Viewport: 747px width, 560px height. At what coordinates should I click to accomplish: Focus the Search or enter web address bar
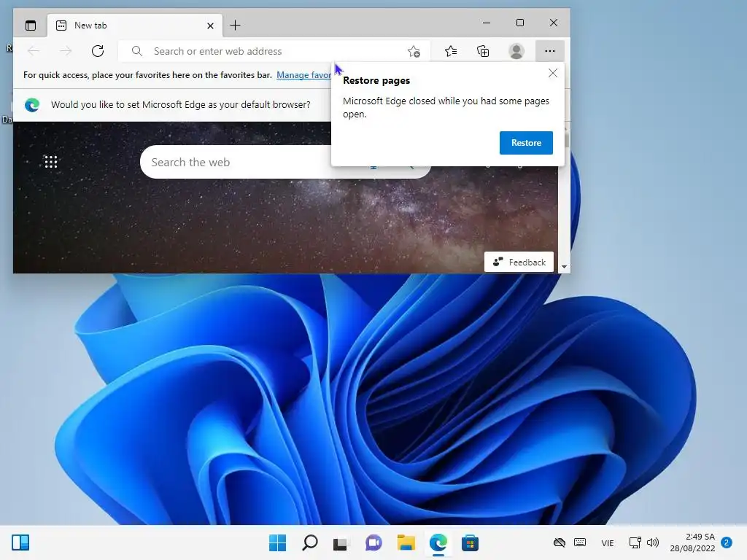pyautogui.click(x=274, y=51)
